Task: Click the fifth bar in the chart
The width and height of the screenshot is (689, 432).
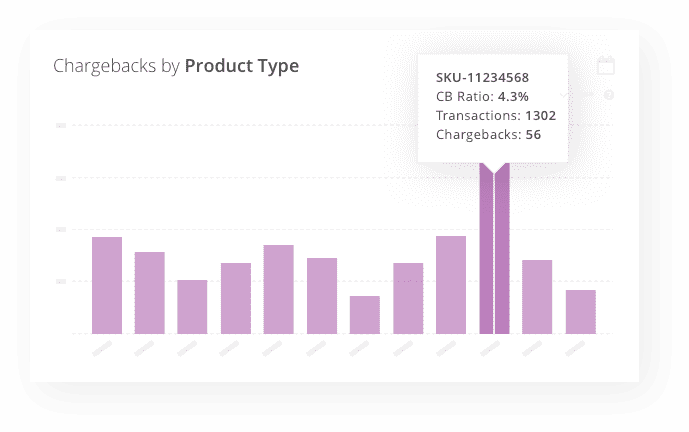Action: [279, 289]
